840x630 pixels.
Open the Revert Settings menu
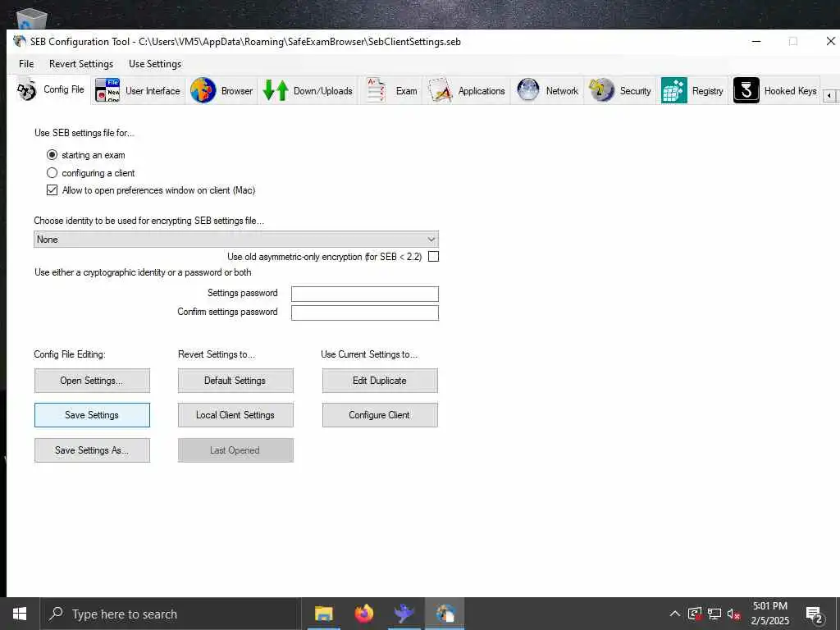[x=81, y=64]
